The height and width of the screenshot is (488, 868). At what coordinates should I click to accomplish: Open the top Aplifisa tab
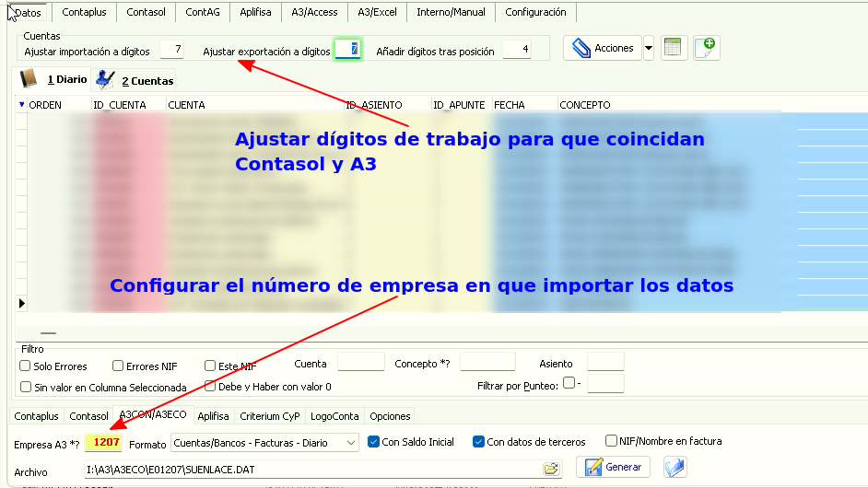tap(255, 12)
